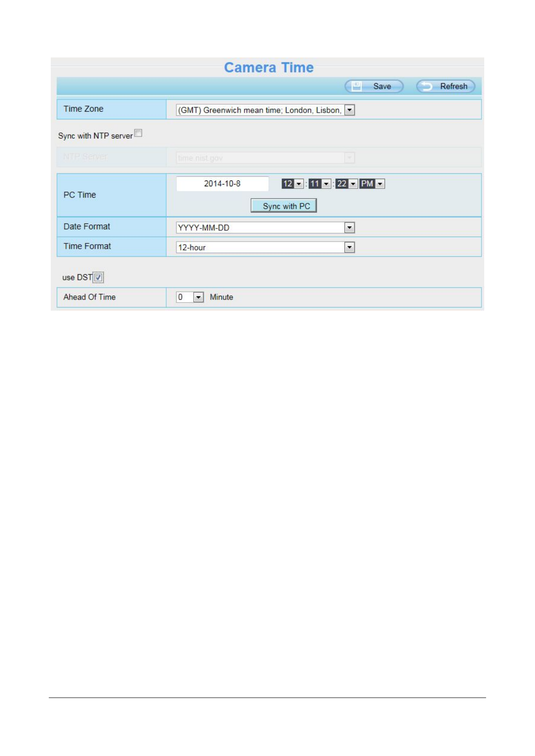This screenshot has width=535, height=756.
Task: Click the Date Format label
Action: pyautogui.click(x=87, y=227)
